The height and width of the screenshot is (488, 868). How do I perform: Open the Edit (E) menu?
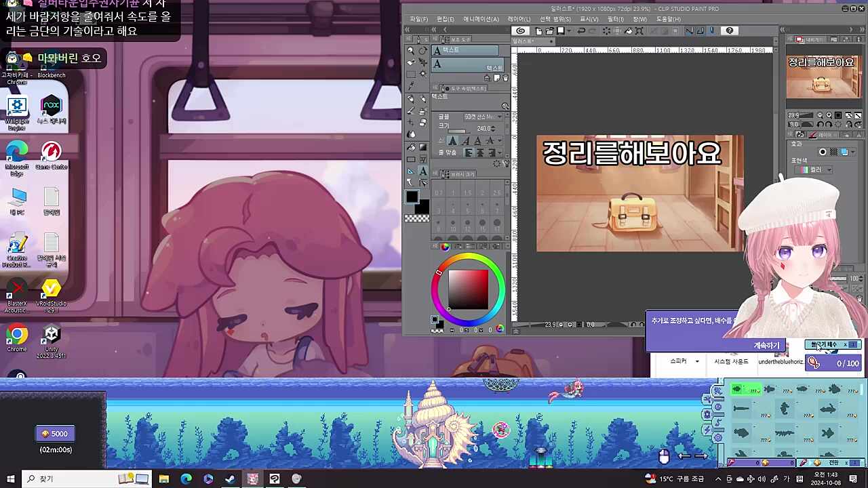click(x=446, y=19)
